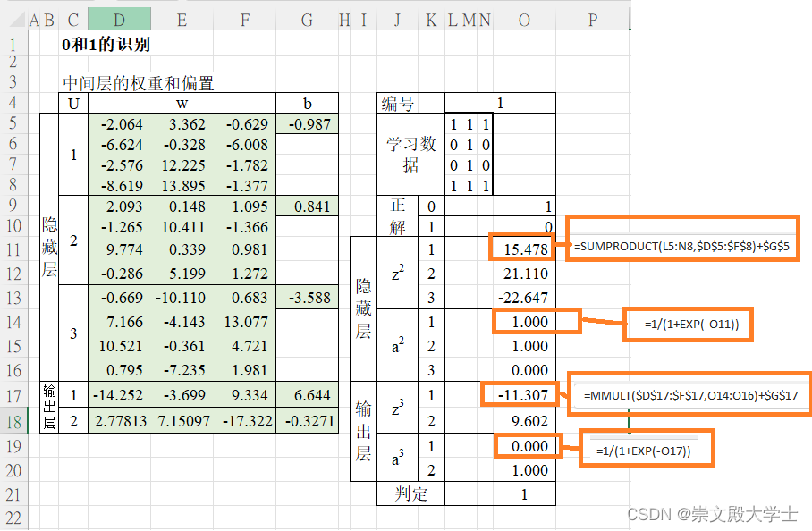The width and height of the screenshot is (812, 531).
Task: Select bias cell 0.841
Action: click(307, 206)
